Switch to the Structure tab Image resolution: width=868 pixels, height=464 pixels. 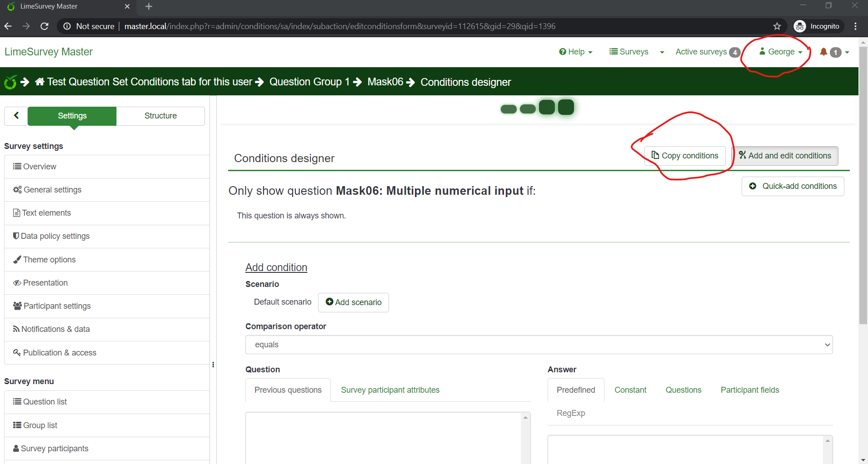[160, 116]
